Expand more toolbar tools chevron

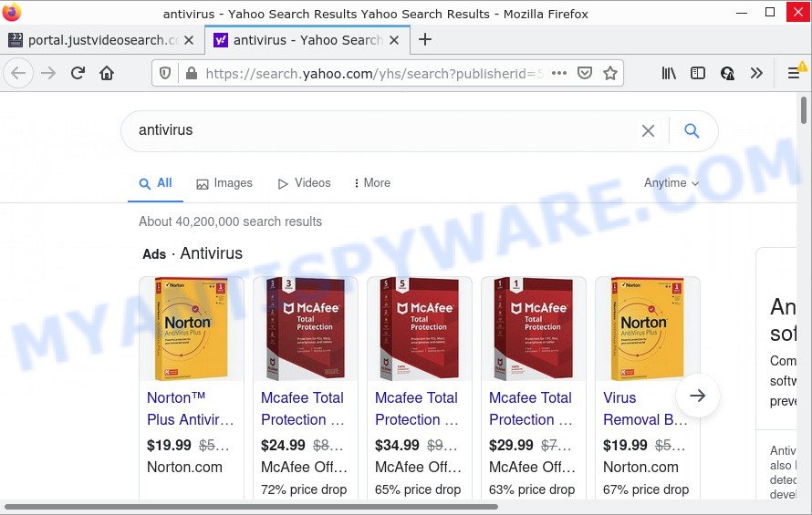756,74
